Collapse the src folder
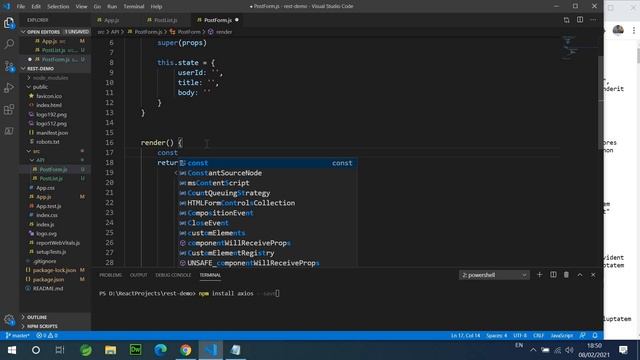640x360 pixels. (36, 151)
